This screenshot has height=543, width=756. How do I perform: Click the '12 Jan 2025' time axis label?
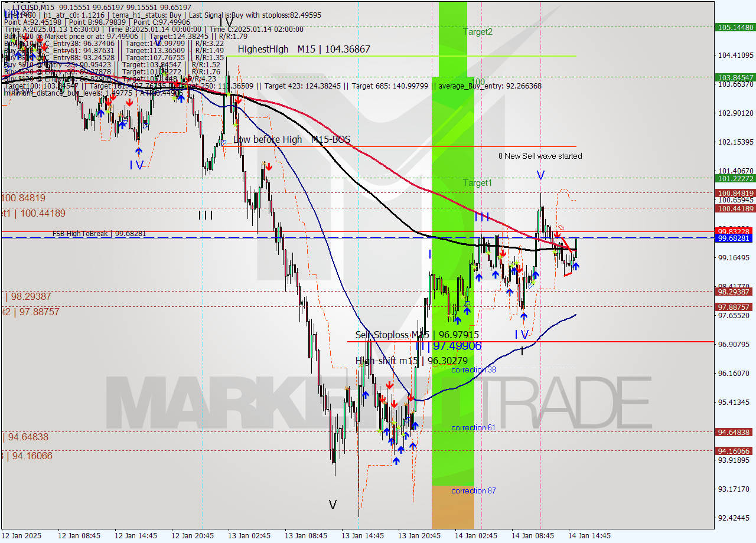(x=21, y=536)
